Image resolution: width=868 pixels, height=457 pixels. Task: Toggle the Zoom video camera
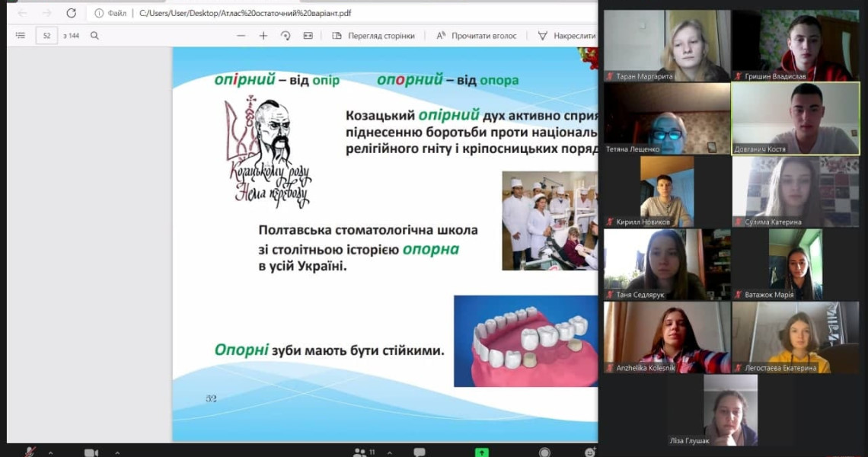(91, 452)
